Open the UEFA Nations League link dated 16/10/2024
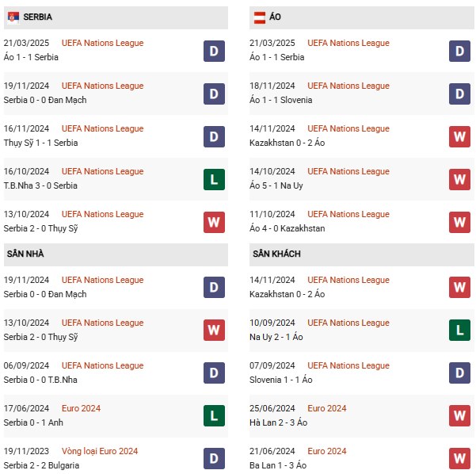476x474 pixels. tap(103, 171)
